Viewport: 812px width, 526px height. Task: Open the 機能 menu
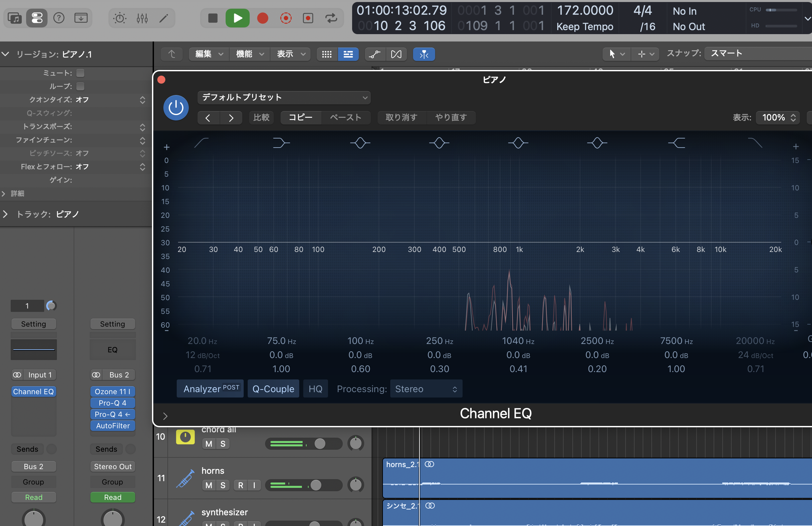click(250, 54)
